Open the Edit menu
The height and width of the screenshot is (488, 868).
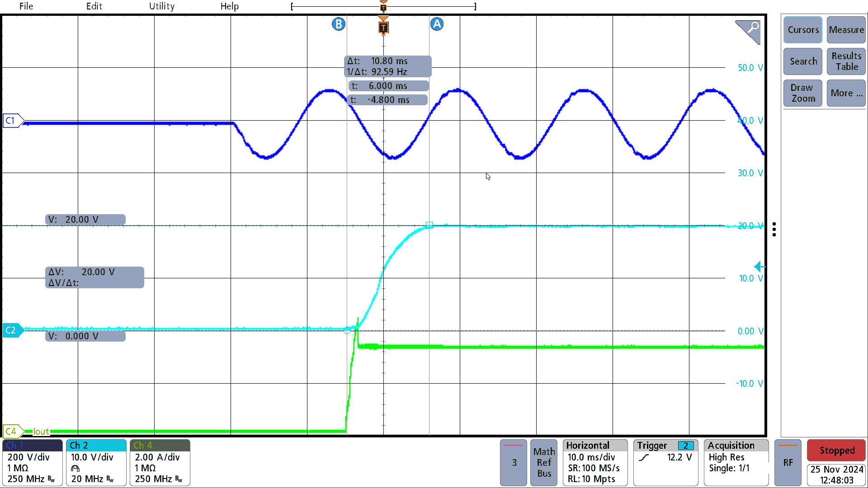[91, 6]
